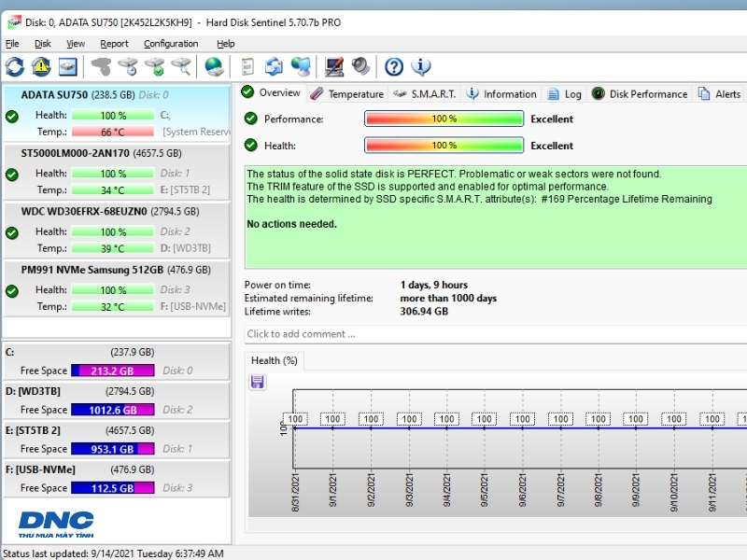Viewport: 747px width, 560px height.
Task: Select the WDC WD30EFRX-68EUZN0 disk
Action: [x=117, y=230]
